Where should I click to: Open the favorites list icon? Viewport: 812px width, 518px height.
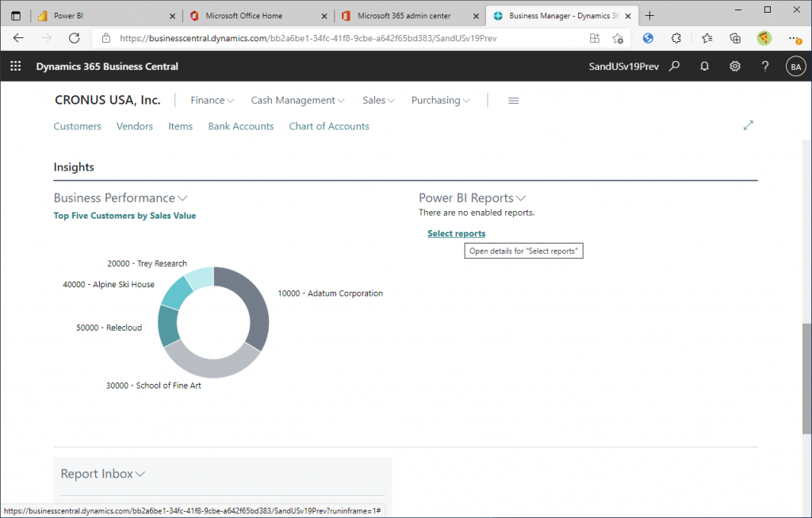tap(707, 38)
